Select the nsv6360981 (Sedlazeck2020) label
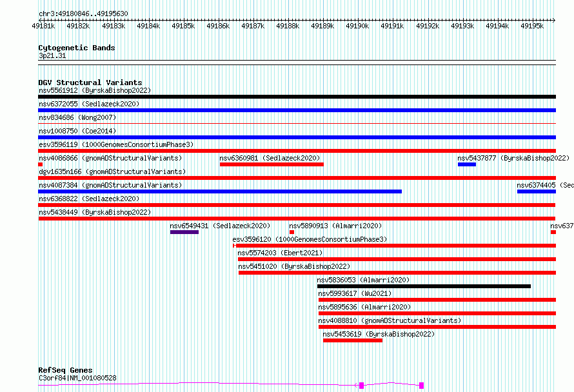 [x=270, y=158]
